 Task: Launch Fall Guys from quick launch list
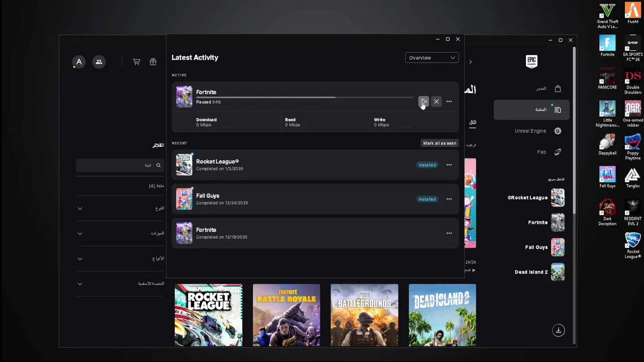pyautogui.click(x=545, y=247)
